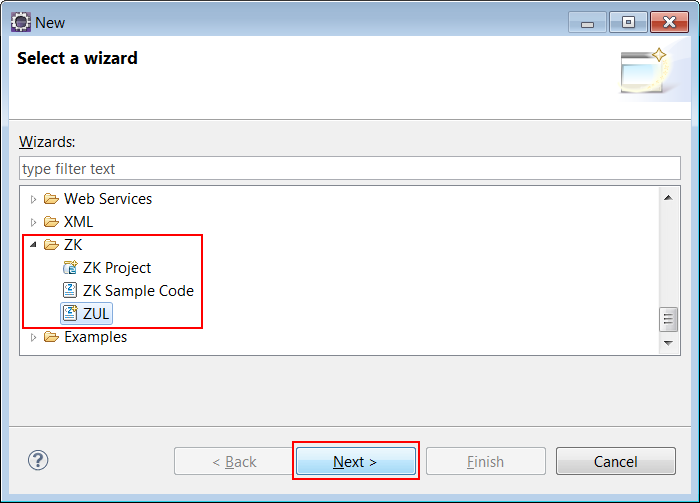Image resolution: width=700 pixels, height=503 pixels.
Task: Expand the XML tree node
Action: tap(33, 222)
